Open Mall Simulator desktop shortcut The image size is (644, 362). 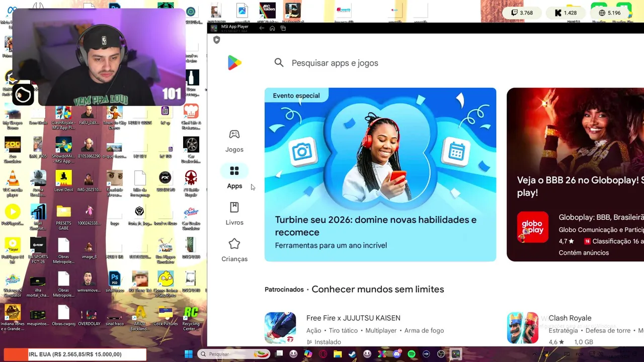[x=38, y=217]
